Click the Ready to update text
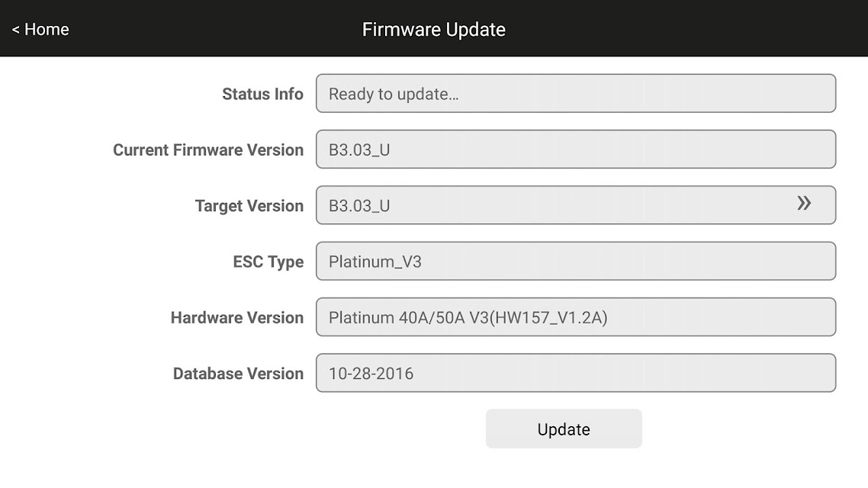Screen dimensions: 868x488 pyautogui.click(x=394, y=94)
